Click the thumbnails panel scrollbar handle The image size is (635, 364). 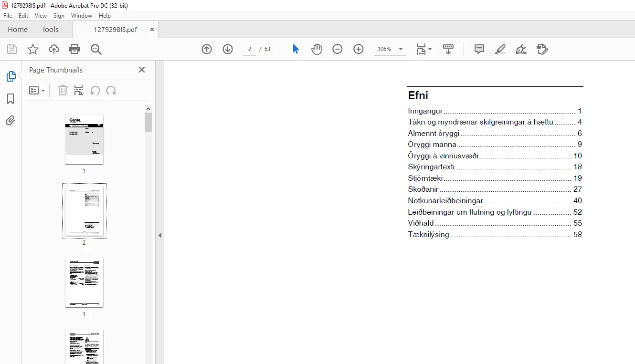point(148,122)
